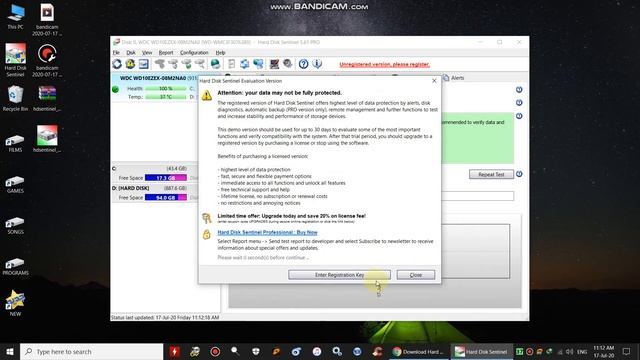Select the This PC desktop icon
Viewport: 640px width, 360px height.
(16, 16)
